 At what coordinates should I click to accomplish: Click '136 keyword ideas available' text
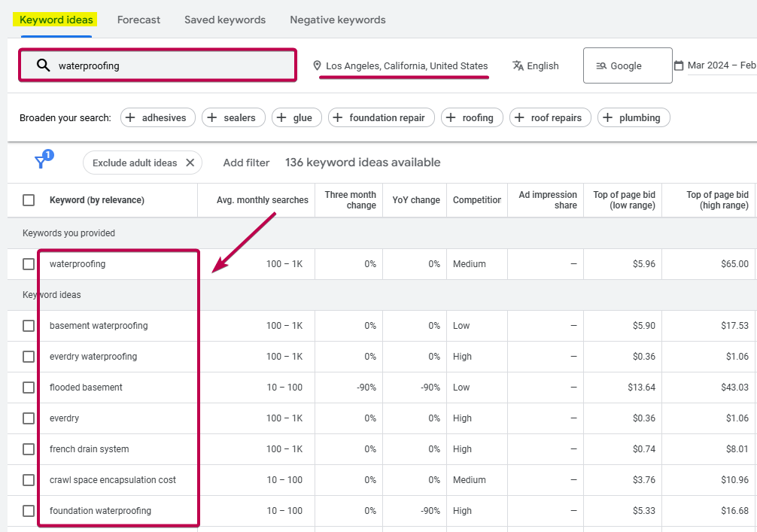pyautogui.click(x=363, y=163)
